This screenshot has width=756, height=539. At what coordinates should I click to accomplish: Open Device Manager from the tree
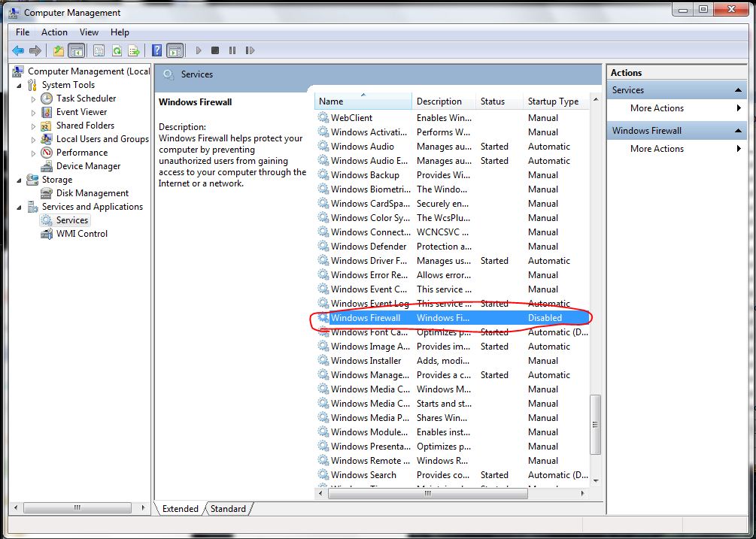88,165
